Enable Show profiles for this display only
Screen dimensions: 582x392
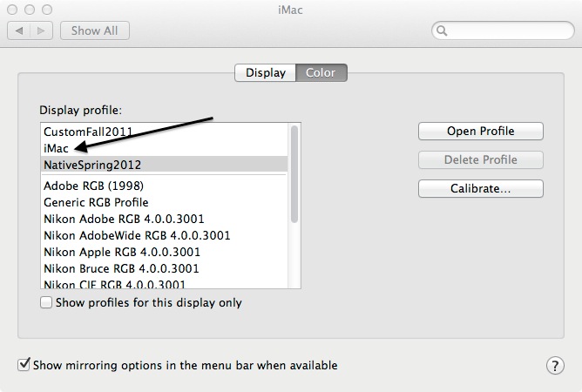[46, 302]
